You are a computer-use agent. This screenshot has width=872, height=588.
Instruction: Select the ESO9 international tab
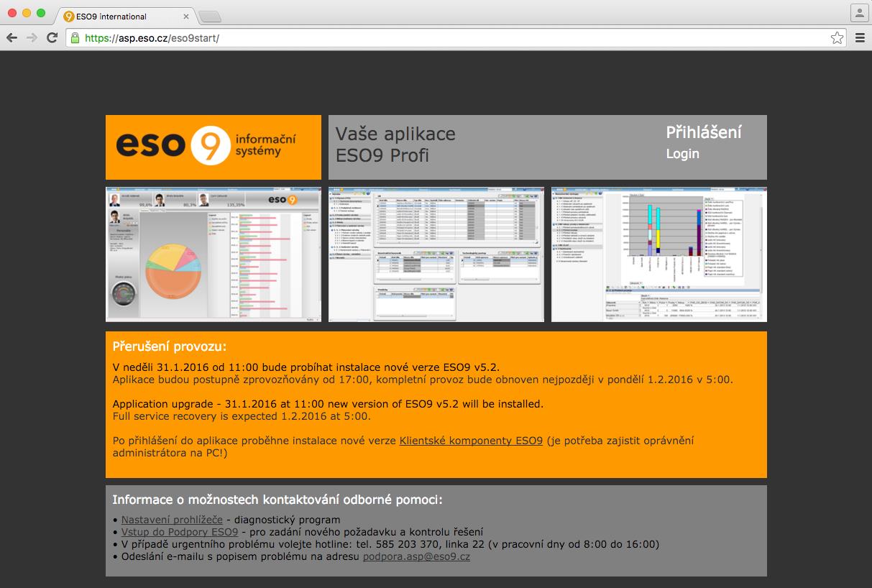click(126, 17)
